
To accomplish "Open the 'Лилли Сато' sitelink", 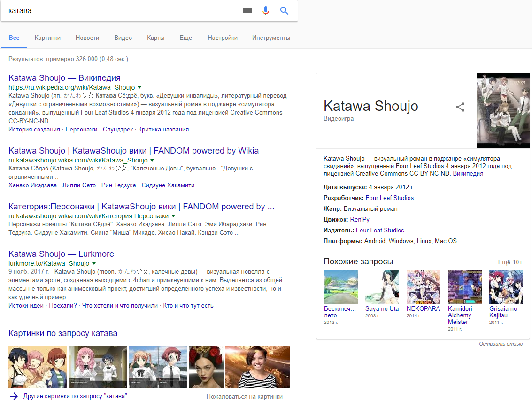I will coord(79,185).
